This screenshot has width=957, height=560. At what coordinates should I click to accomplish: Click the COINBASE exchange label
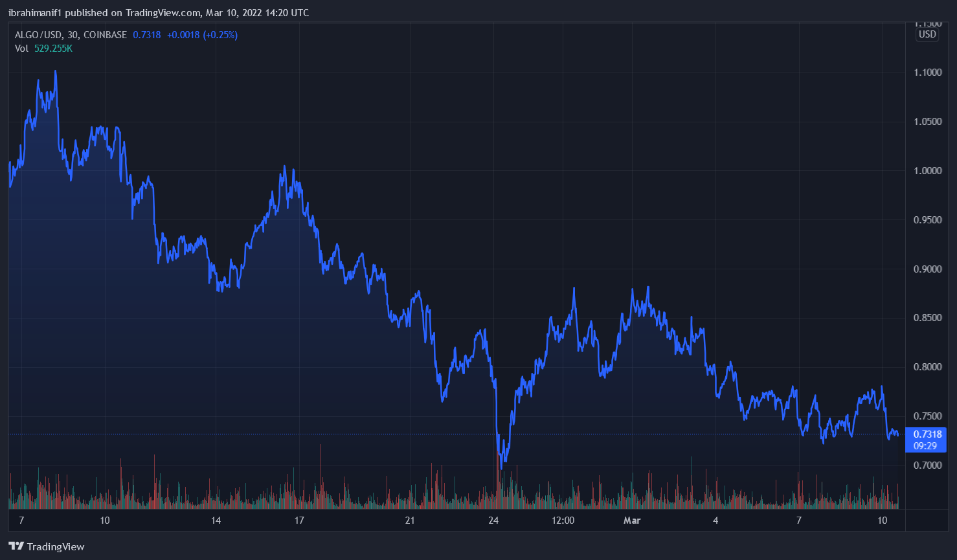click(x=106, y=35)
